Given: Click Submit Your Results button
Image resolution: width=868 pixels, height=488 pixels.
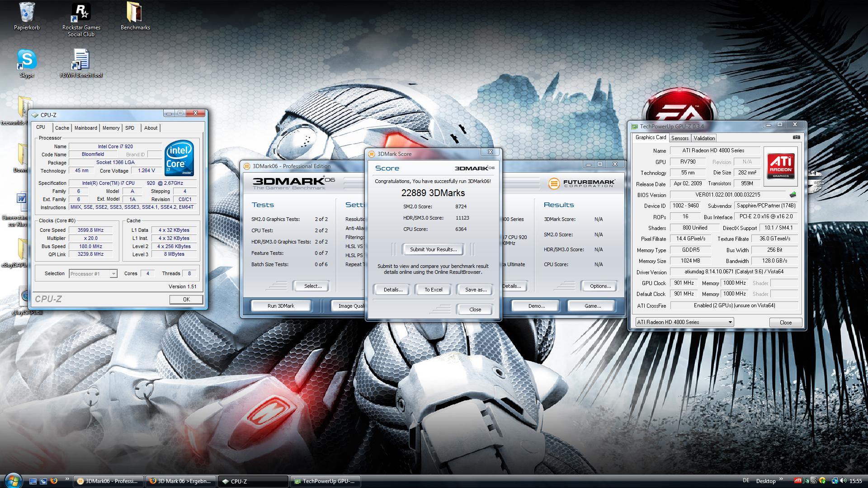Looking at the screenshot, I should (x=433, y=249).
